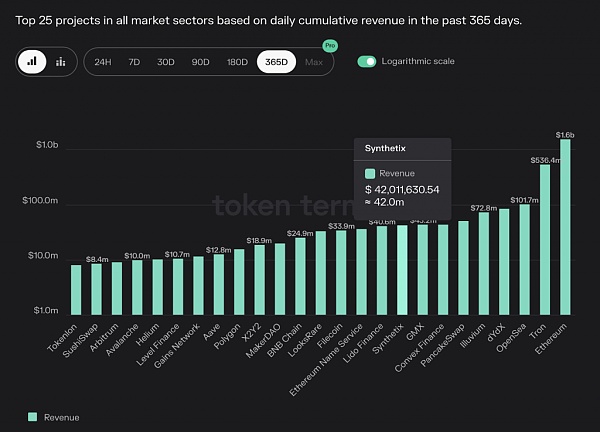Click the Revenue swatch in Synthetix tooltip
Image resolution: width=600 pixels, height=432 pixels.
click(372, 175)
